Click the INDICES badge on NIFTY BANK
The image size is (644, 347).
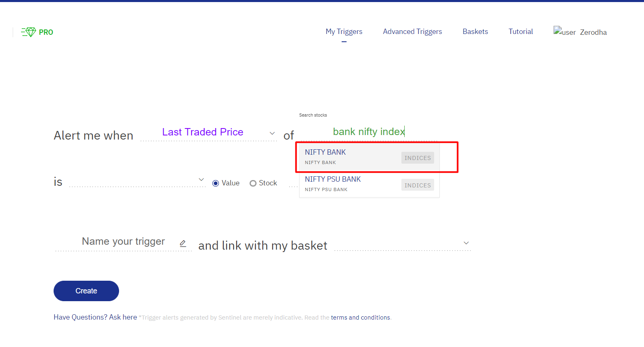(417, 158)
